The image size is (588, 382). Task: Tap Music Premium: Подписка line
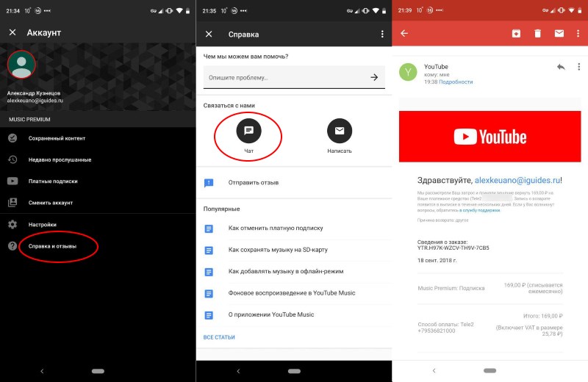pos(451,288)
